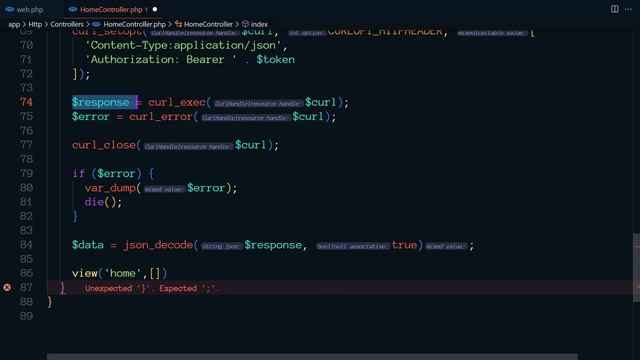The height and width of the screenshot is (360, 640).
Task: Click line number 89 in the gutter
Action: click(26, 316)
